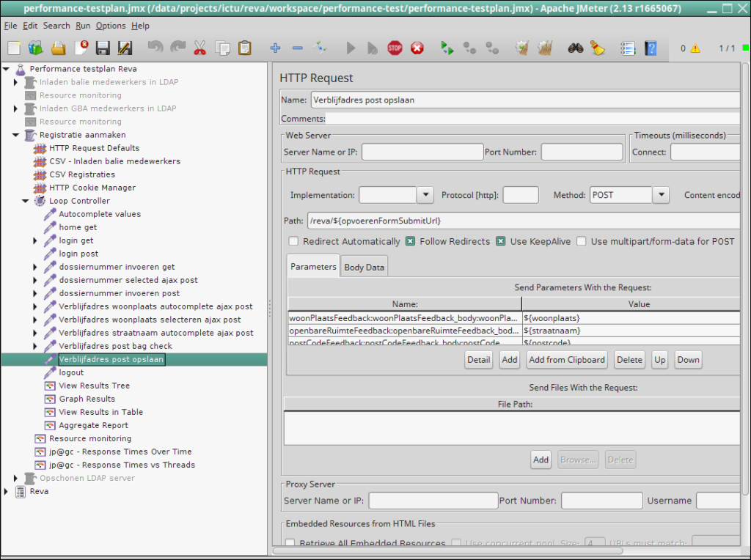Switch to the Body Data tab
The width and height of the screenshot is (751, 560).
point(364,268)
